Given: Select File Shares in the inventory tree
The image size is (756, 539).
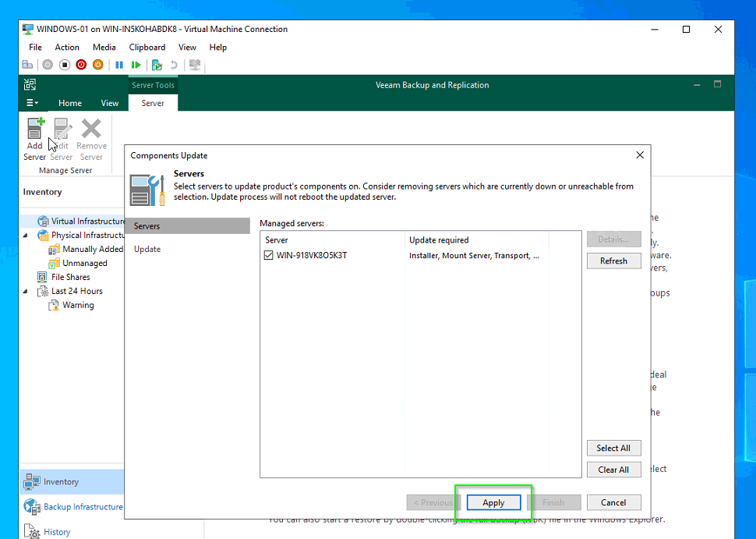Looking at the screenshot, I should tap(70, 277).
